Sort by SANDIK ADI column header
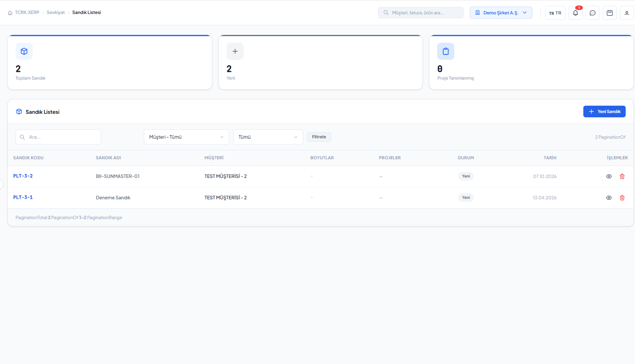The image size is (635, 364). 108,158
